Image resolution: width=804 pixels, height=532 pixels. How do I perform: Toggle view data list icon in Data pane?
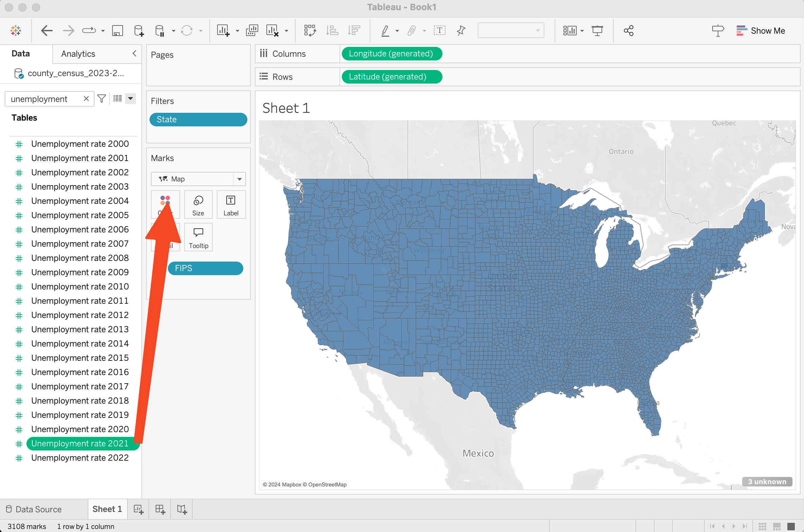(118, 99)
